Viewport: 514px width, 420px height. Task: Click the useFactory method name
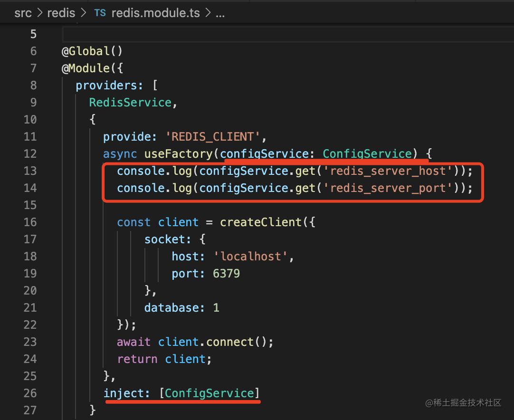click(x=179, y=154)
